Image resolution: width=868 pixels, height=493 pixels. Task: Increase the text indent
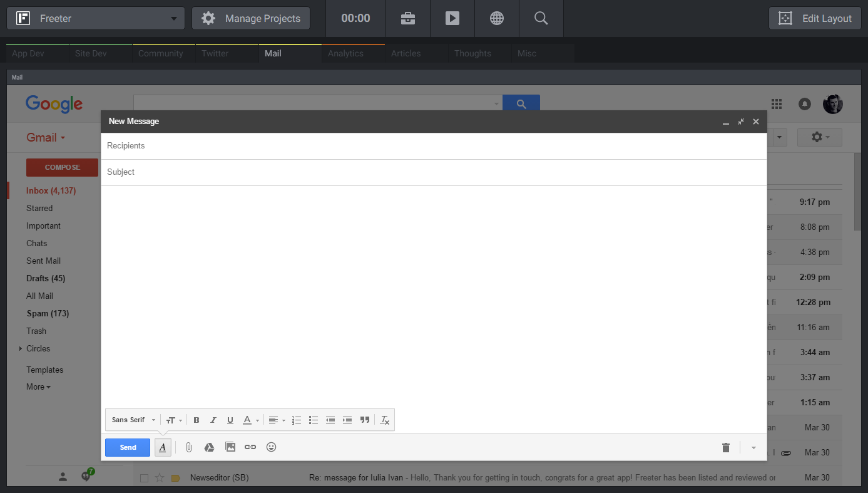click(347, 420)
